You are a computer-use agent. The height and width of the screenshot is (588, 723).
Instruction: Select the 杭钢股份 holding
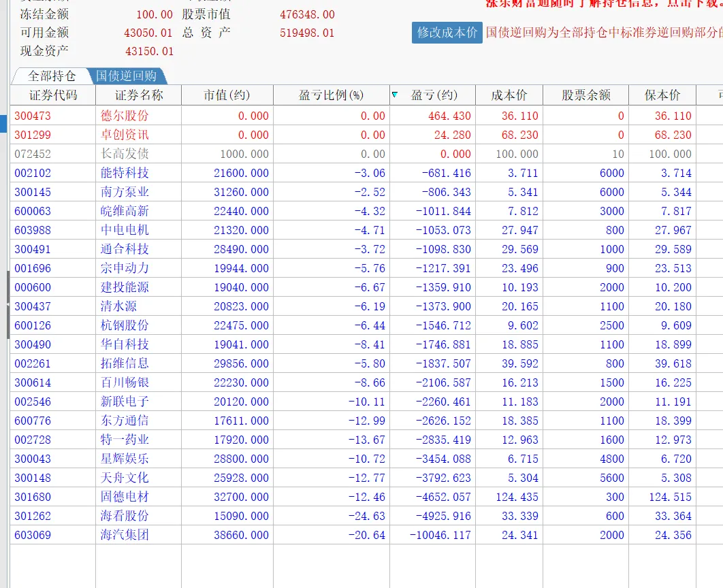(125, 325)
